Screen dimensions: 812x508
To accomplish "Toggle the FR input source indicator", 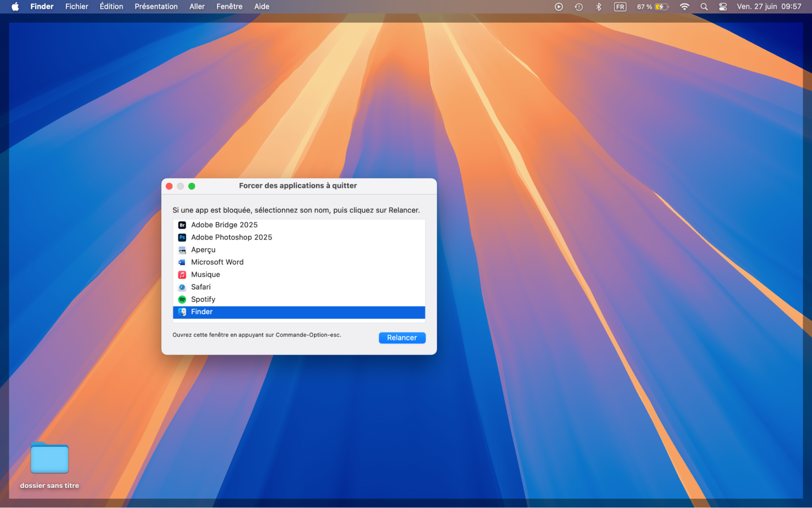I will tap(619, 7).
